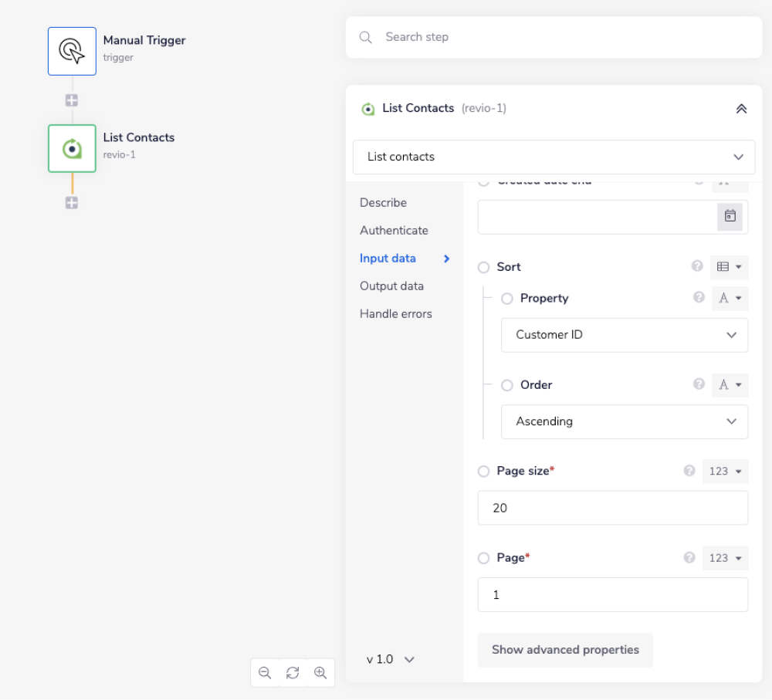
Task: Open the List contacts operation dropdown
Action: coord(554,157)
